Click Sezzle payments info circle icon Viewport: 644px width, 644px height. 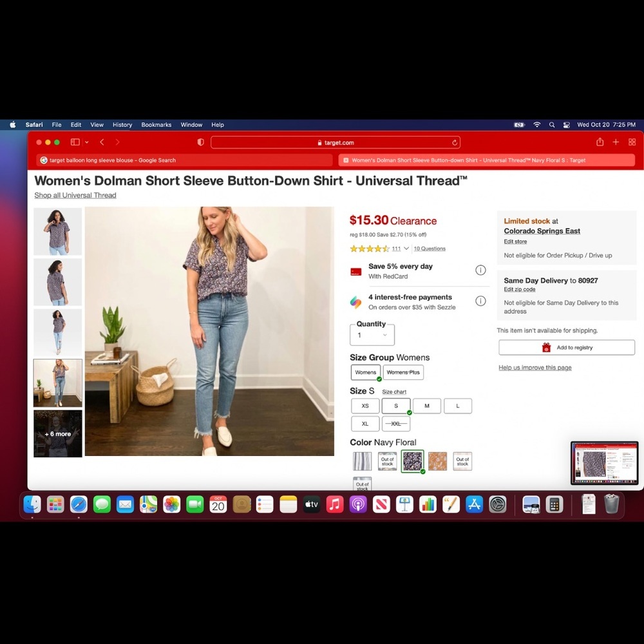click(x=480, y=301)
